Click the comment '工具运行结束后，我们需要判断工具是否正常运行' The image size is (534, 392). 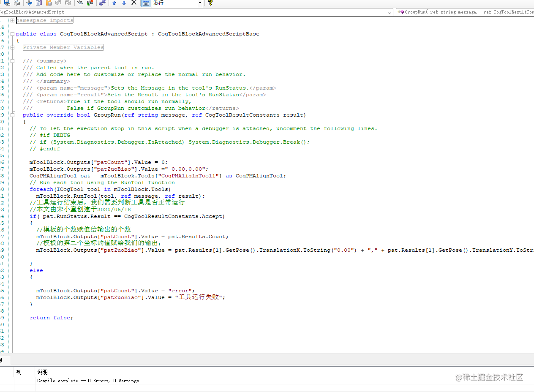pos(107,202)
